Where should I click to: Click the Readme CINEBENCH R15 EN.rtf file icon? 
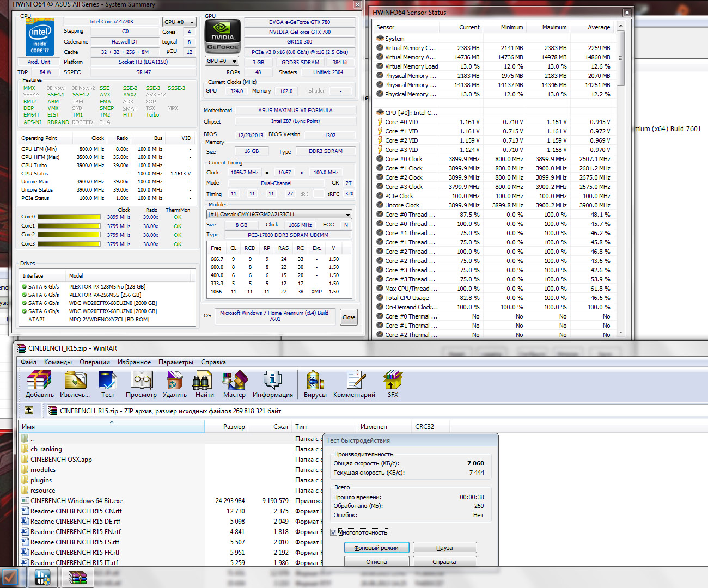tap(25, 532)
